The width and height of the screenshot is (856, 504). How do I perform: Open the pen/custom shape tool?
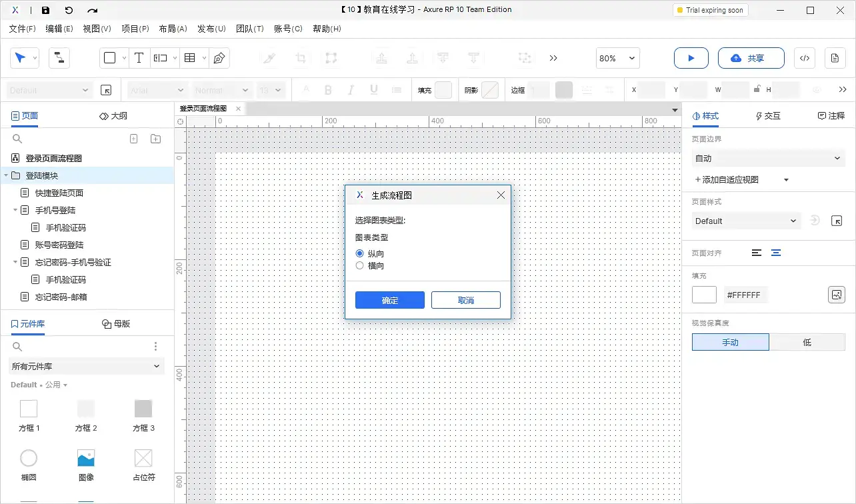point(218,58)
